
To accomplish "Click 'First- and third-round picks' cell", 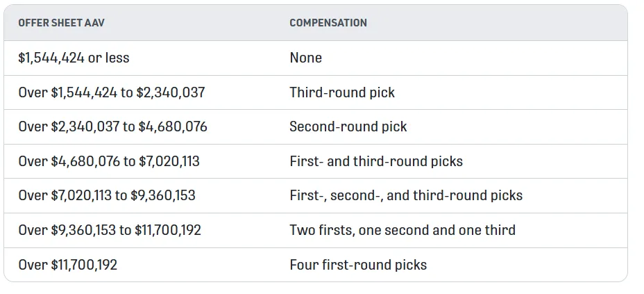I will pyautogui.click(x=376, y=162).
